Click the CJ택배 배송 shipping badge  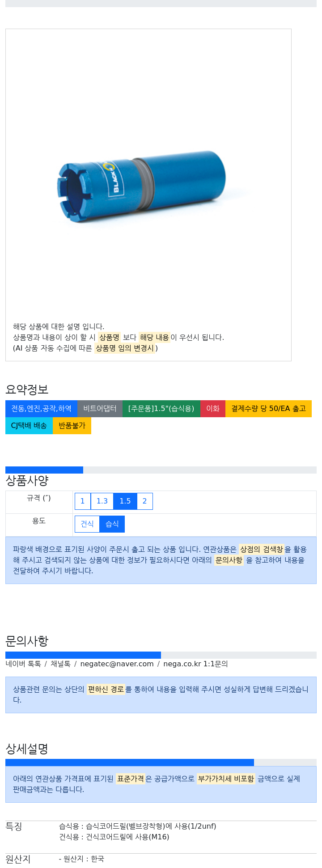tap(29, 426)
